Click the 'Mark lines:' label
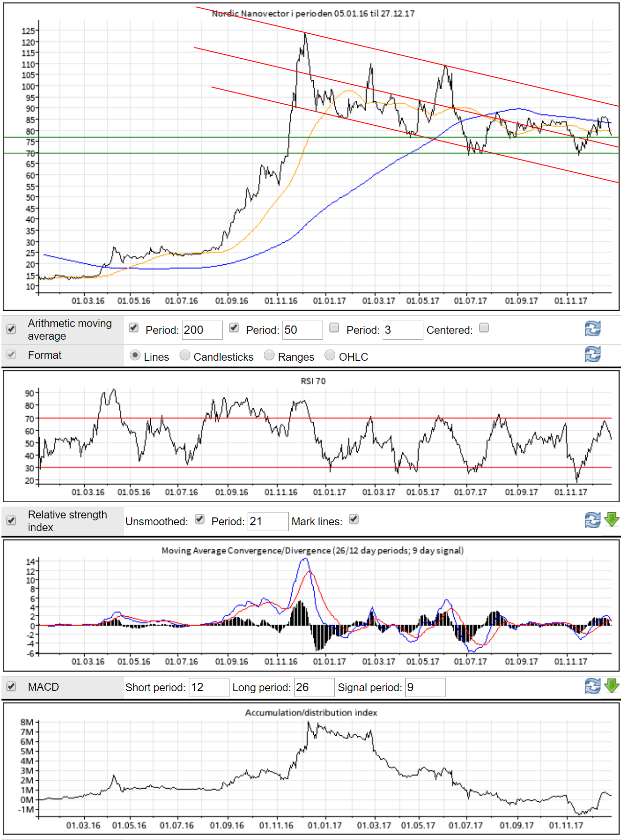Image resolution: width=624 pixels, height=840 pixels. (317, 521)
